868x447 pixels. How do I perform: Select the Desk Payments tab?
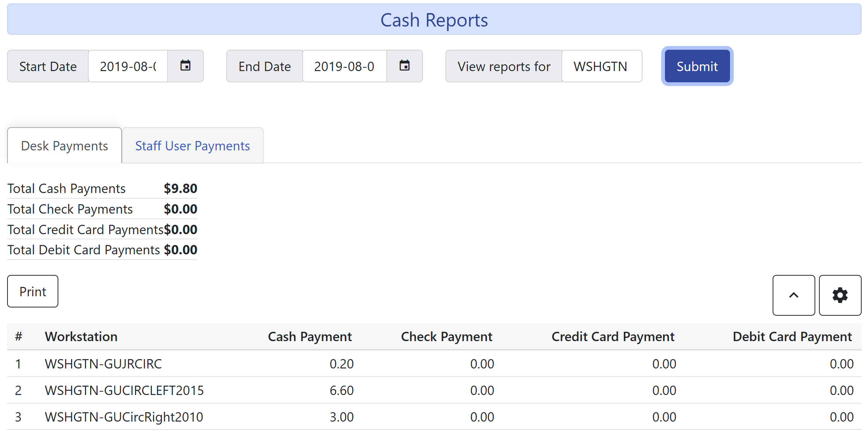click(x=64, y=146)
